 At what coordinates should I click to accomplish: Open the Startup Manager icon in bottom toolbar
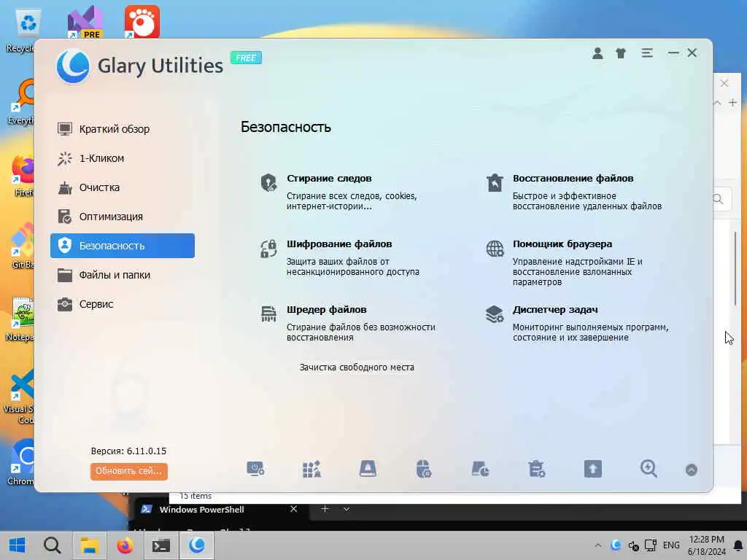click(256, 469)
